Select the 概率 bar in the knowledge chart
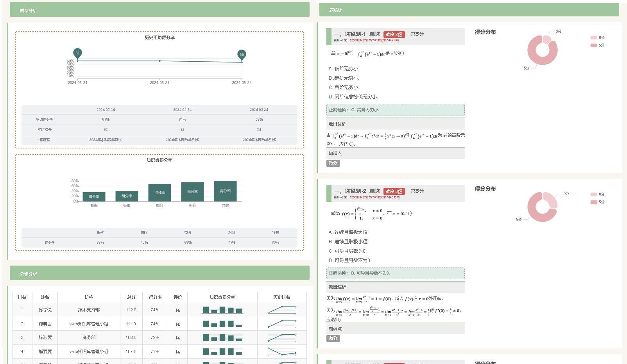This screenshot has height=364, width=627. (x=94, y=197)
